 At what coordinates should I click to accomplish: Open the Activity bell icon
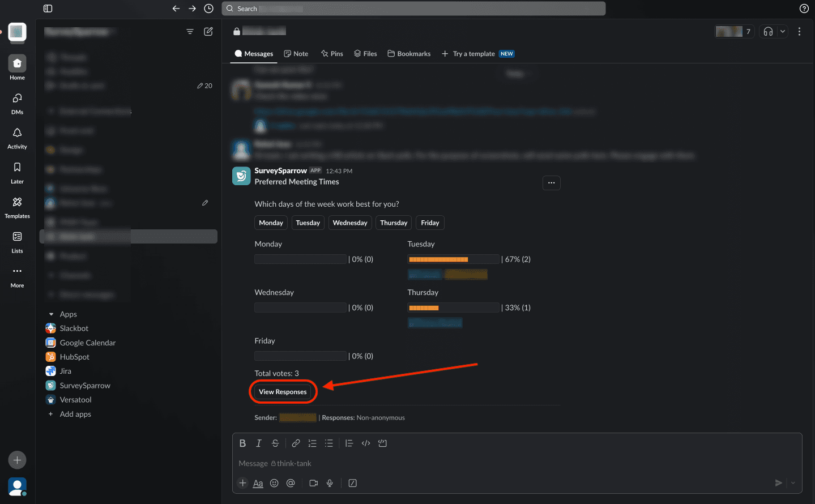pos(17,133)
